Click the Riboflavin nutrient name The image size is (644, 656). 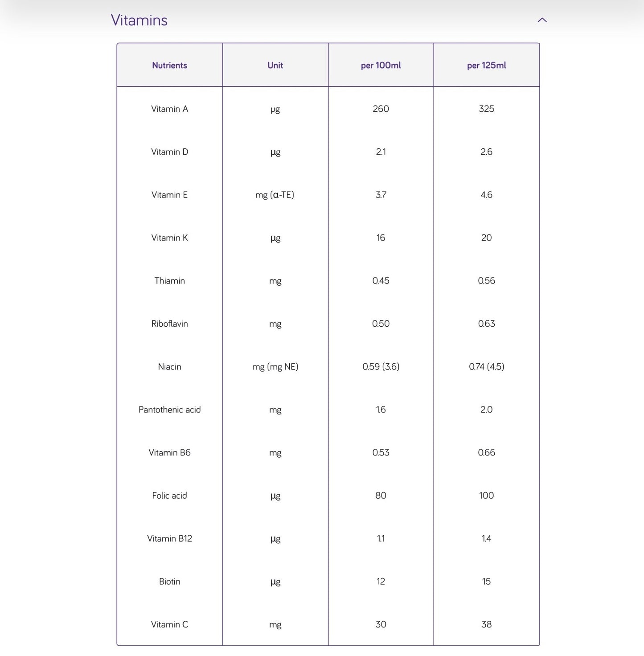169,324
